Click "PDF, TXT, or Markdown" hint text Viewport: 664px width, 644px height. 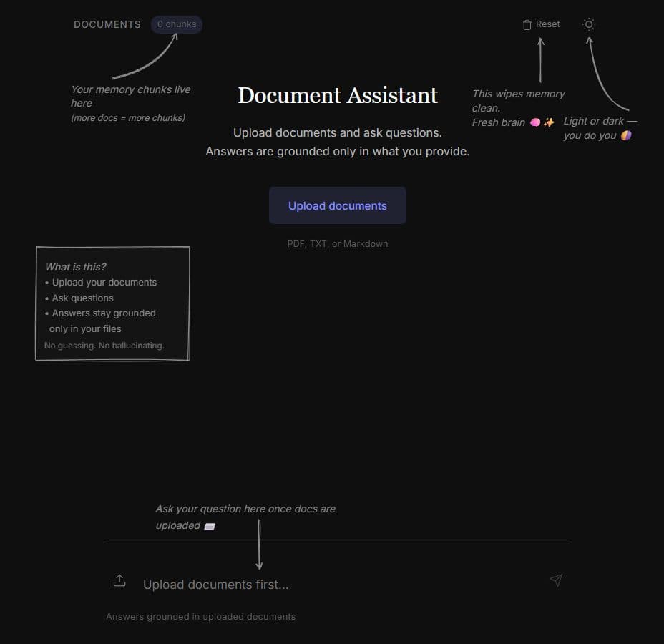click(x=338, y=244)
